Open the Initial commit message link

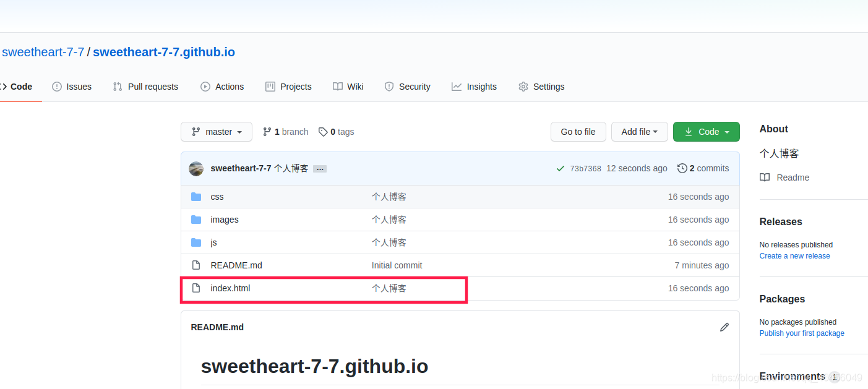click(x=397, y=265)
